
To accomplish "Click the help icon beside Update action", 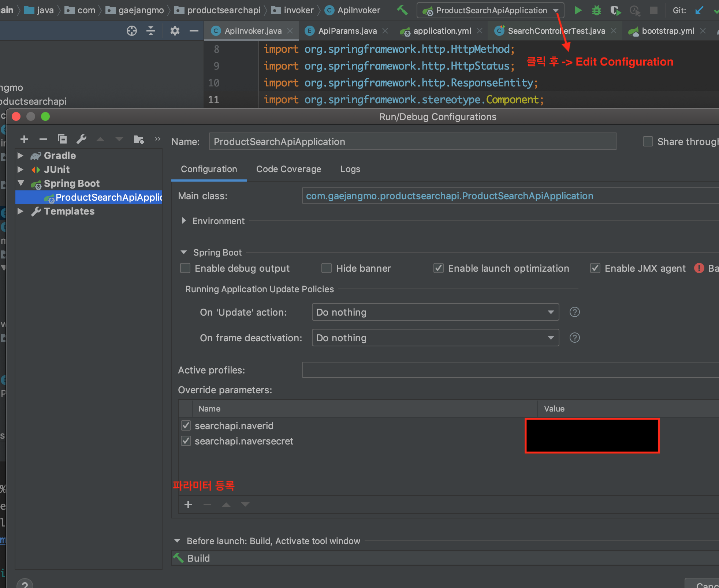I will (574, 312).
